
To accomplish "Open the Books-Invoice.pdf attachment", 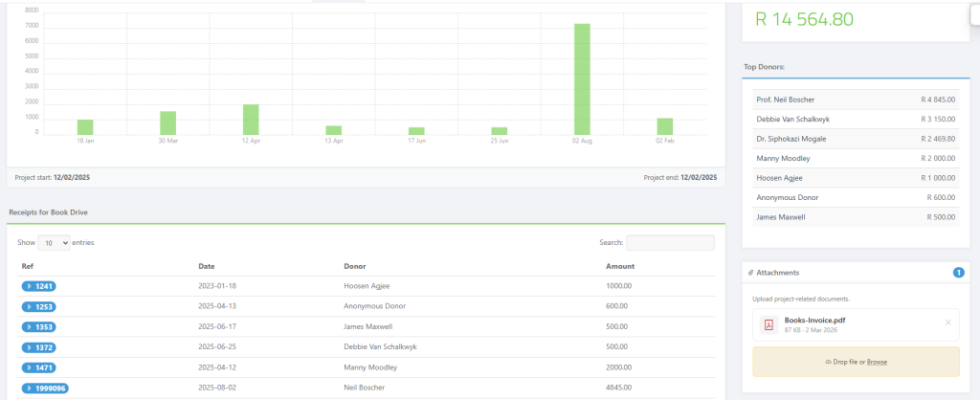I will 814,321.
